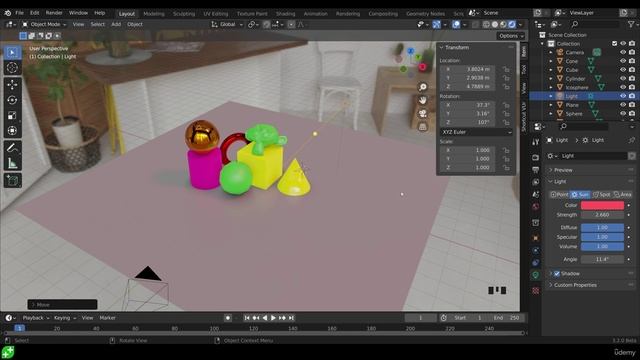
Task: Toggle Cylinder visibility eye icon
Action: tap(623, 78)
